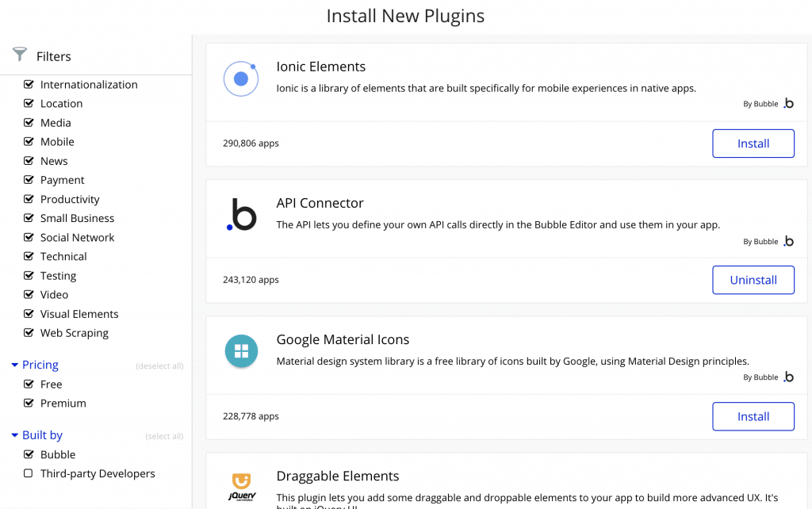This screenshot has width=812, height=509.
Task: Collapse the Built by filter section
Action: tap(15, 435)
